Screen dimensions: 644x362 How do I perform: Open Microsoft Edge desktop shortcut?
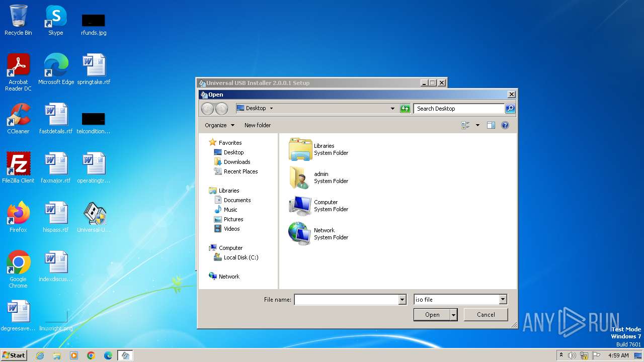pyautogui.click(x=56, y=69)
